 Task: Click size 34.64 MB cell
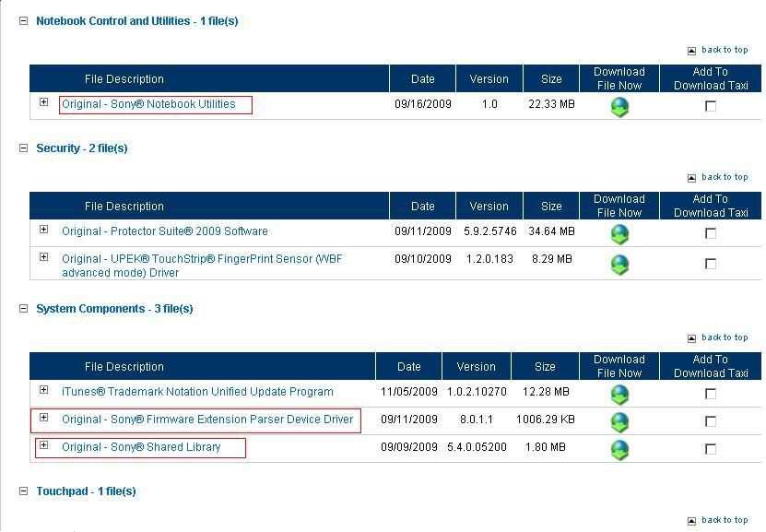coord(551,231)
